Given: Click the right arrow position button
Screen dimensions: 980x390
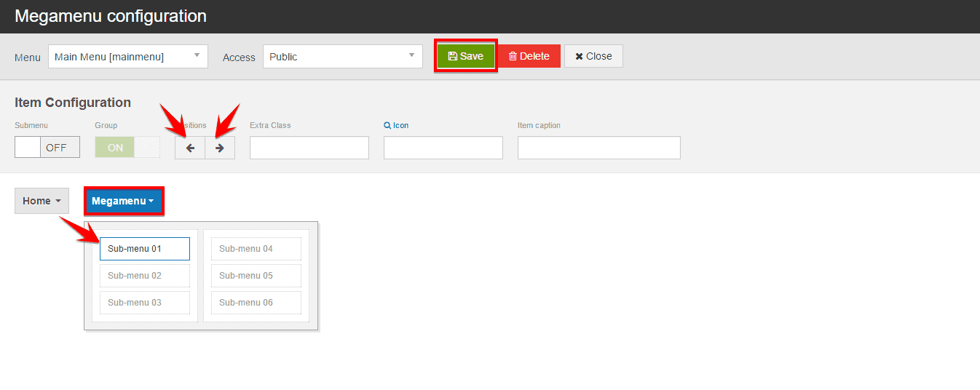Looking at the screenshot, I should tap(220, 148).
